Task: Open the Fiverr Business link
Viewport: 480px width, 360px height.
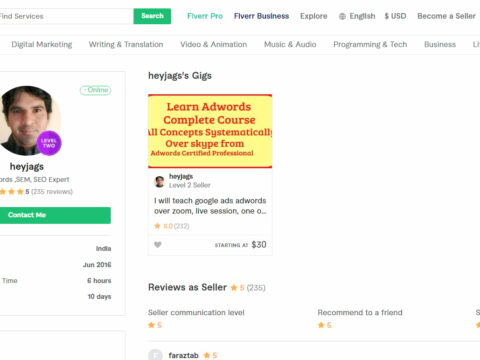Action: tap(261, 16)
